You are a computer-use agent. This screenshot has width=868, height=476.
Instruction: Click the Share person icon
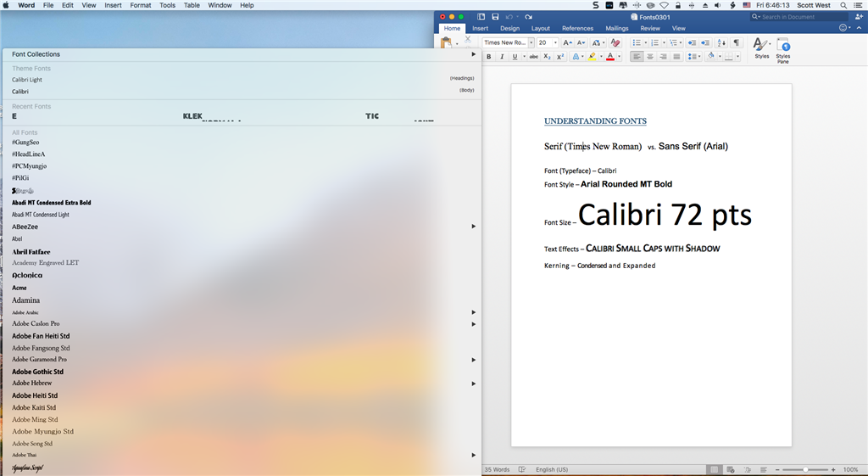click(x=860, y=17)
